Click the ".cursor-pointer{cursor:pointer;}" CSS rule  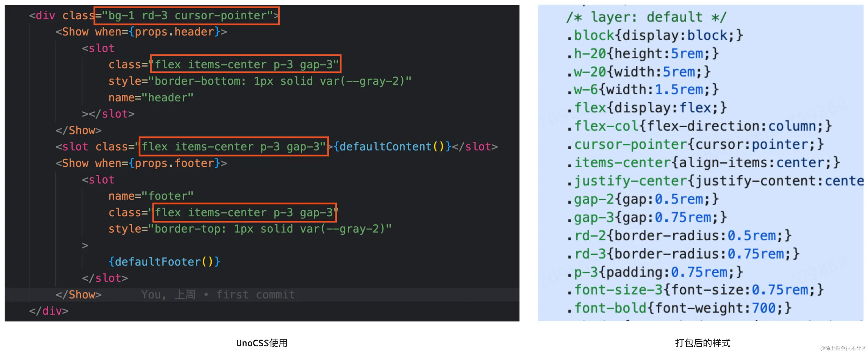(695, 144)
